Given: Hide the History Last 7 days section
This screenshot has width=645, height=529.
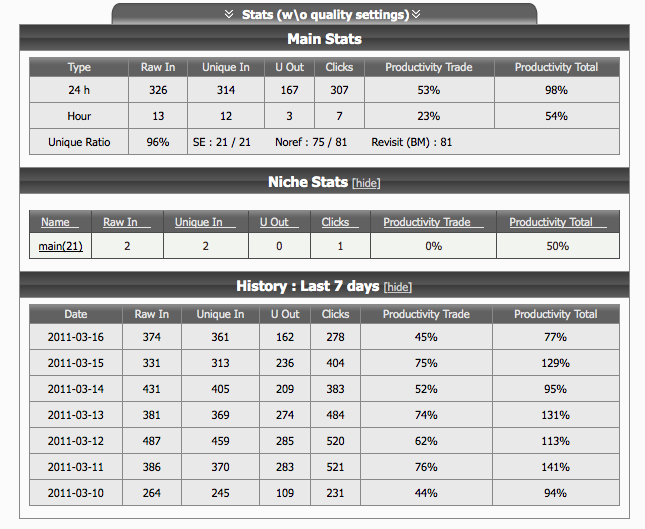Looking at the screenshot, I should tap(397, 288).
